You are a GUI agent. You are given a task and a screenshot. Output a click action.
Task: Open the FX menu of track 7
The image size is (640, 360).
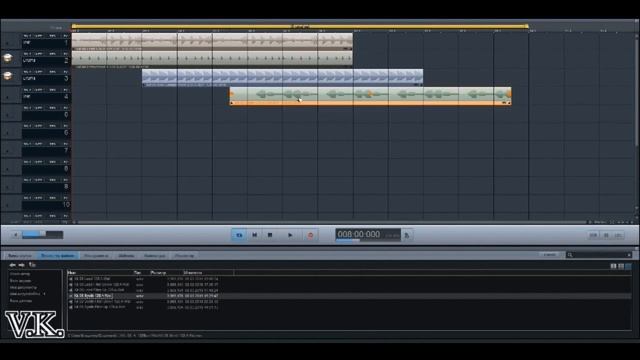point(66,144)
